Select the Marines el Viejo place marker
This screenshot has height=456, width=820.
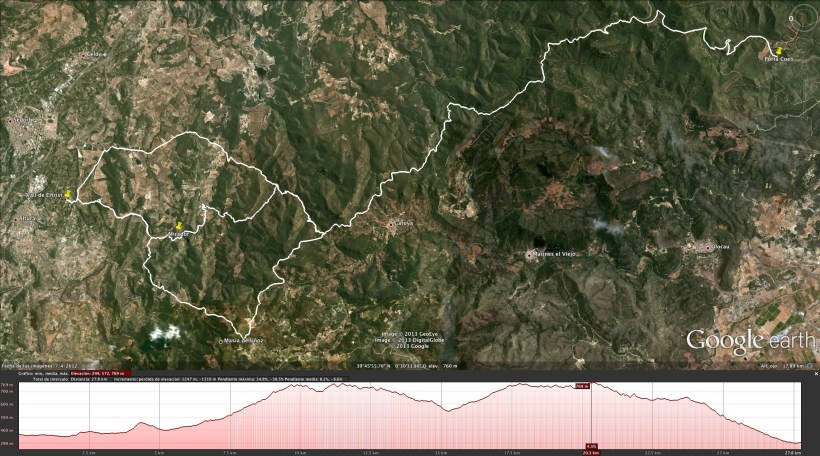click(530, 254)
